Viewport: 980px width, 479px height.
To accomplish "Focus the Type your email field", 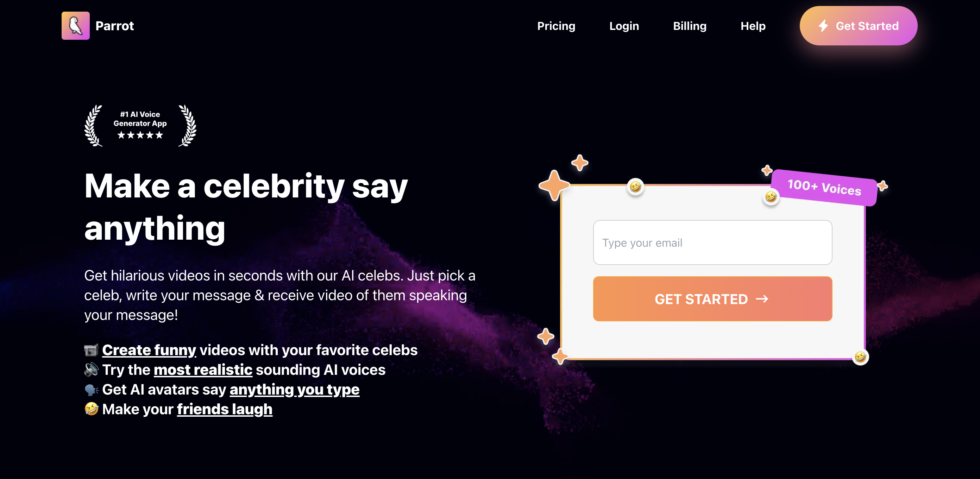I will [x=712, y=243].
